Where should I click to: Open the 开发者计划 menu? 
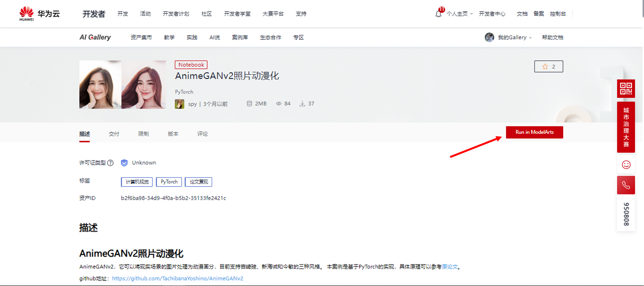[x=176, y=14]
